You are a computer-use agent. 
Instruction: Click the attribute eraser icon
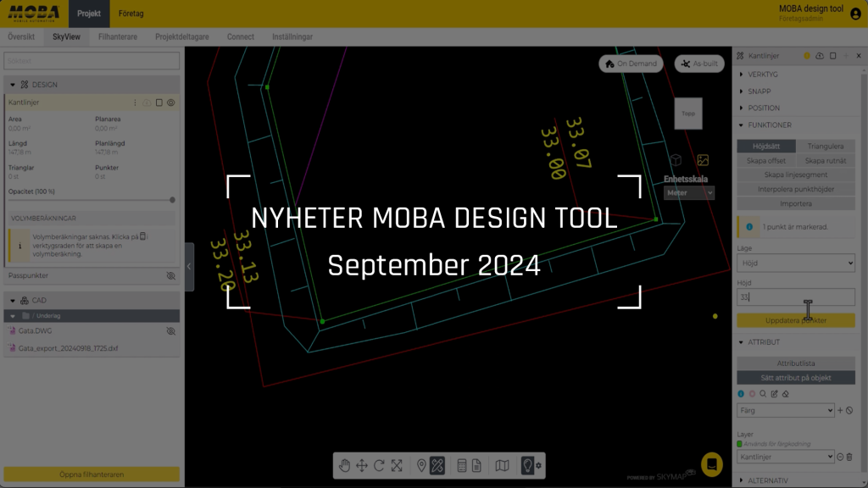pos(786,394)
